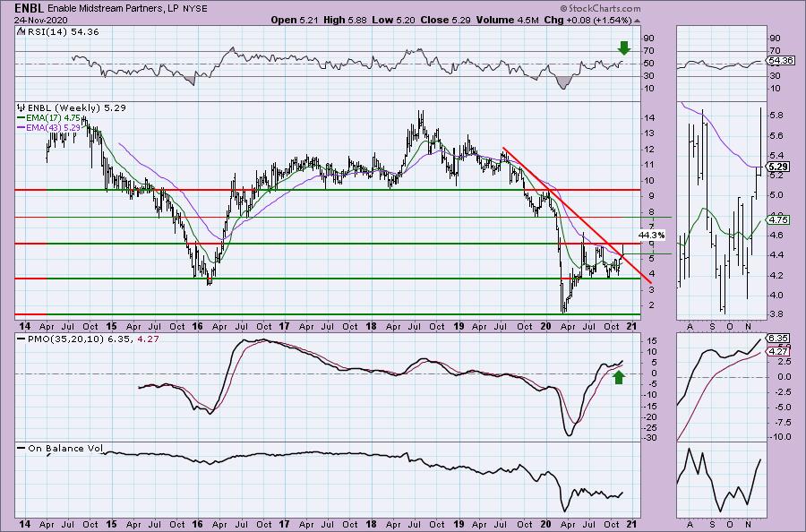Click the 44.3% annotation label
This screenshot has width=806, height=532.
[x=651, y=236]
